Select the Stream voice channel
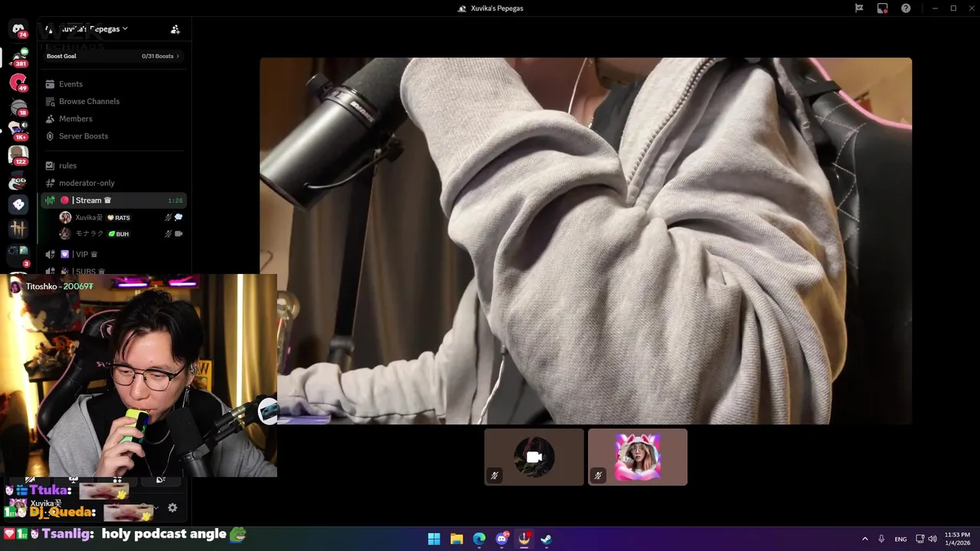Screen dimensions: 980x551 coord(113,201)
